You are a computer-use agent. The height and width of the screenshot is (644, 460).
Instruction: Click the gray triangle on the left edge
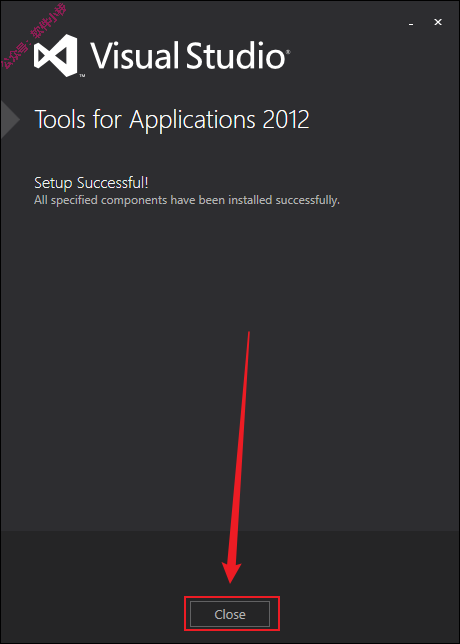click(x=9, y=120)
